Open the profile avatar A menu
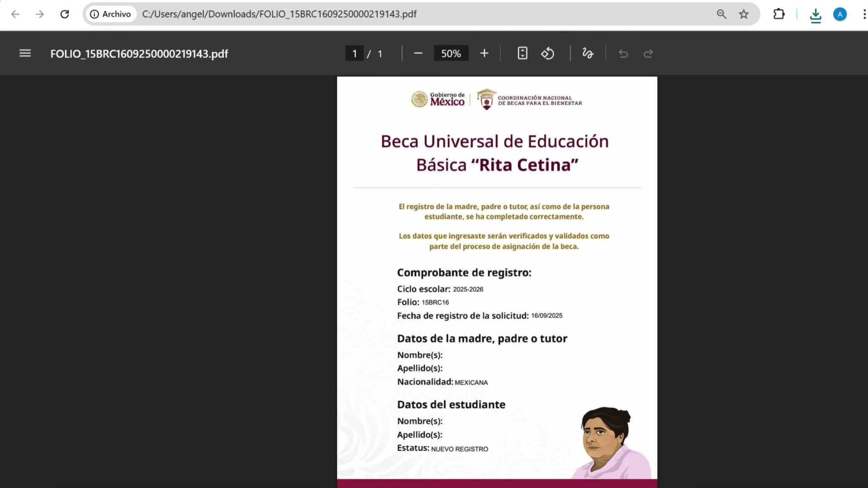Screen dimensions: 868x488 click(x=840, y=14)
